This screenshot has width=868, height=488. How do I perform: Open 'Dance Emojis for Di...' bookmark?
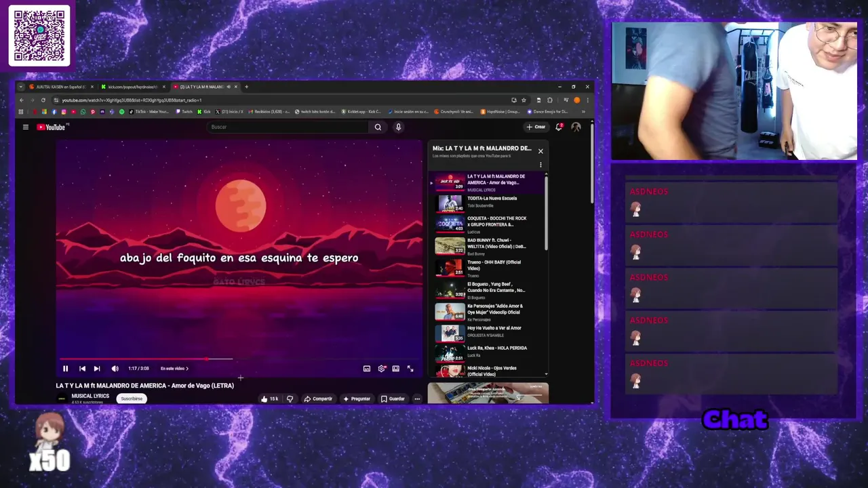click(x=548, y=112)
